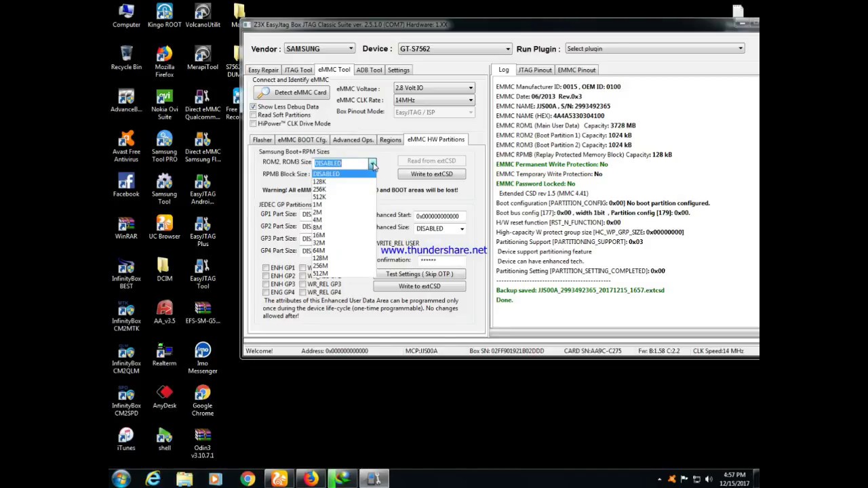
Task: Open the eMMC Voltage dropdown
Action: pos(434,88)
